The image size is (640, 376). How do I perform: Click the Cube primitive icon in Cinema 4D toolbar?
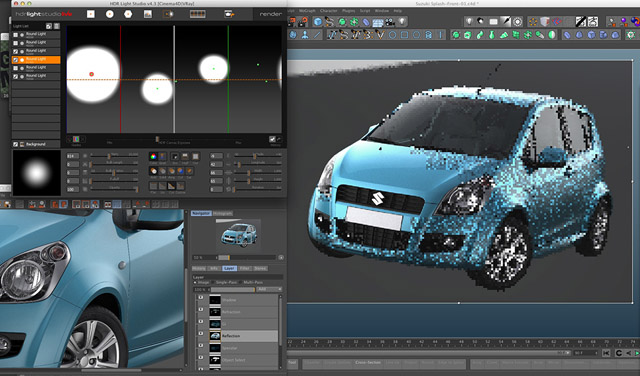pyautogui.click(x=318, y=22)
